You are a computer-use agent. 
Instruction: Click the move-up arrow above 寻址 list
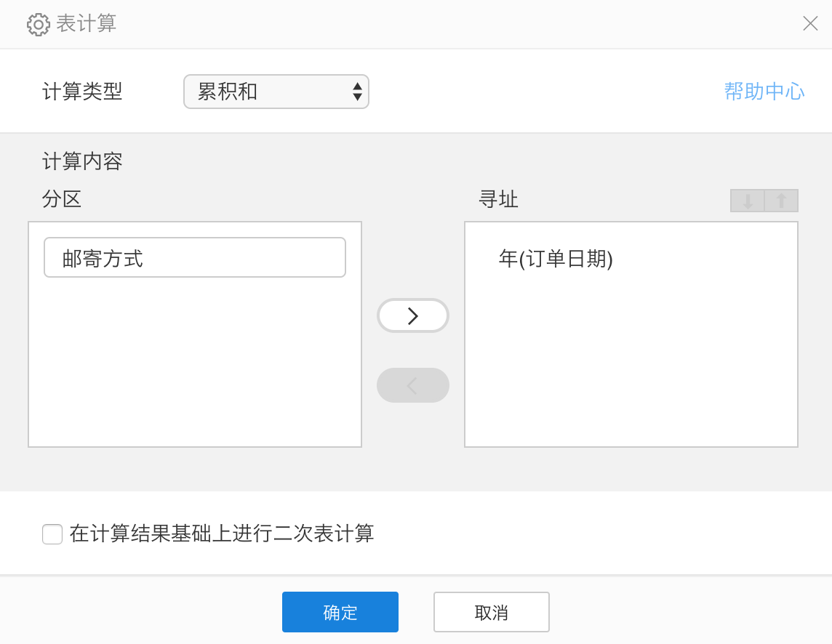click(781, 201)
